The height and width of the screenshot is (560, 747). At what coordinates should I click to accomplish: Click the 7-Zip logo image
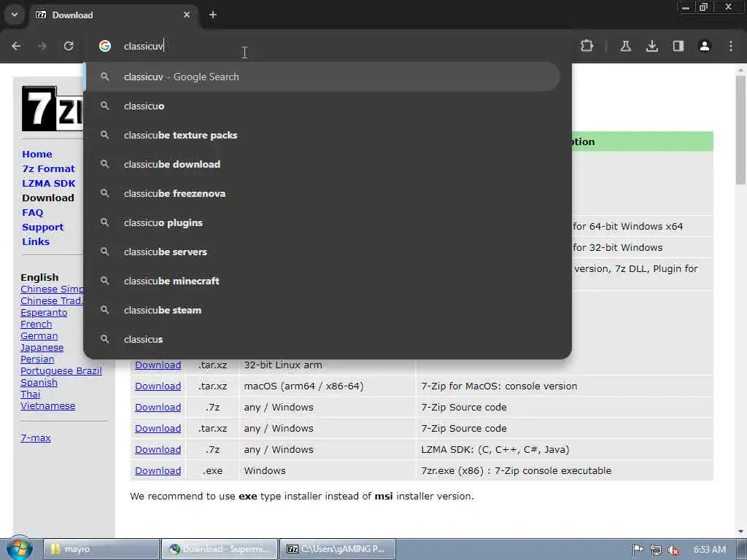click(x=53, y=109)
